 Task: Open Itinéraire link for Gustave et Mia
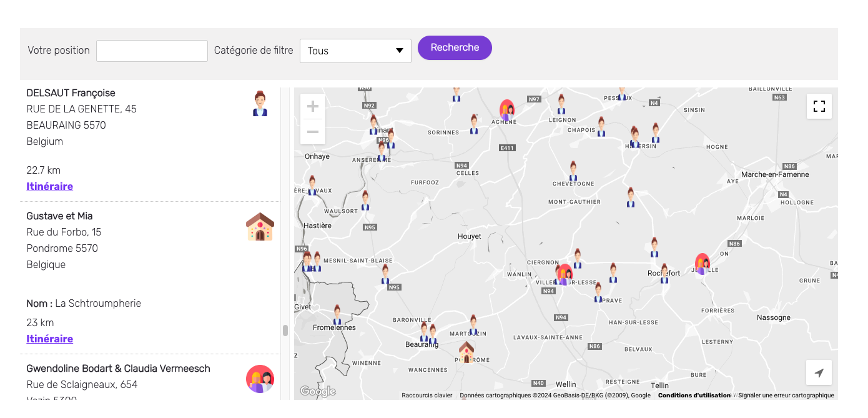click(x=49, y=339)
